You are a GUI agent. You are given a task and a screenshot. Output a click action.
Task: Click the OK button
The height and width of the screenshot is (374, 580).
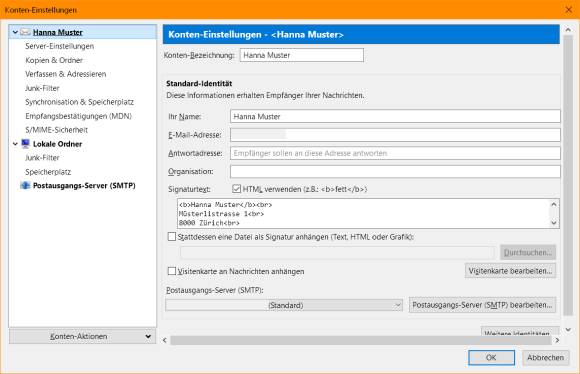point(491,358)
